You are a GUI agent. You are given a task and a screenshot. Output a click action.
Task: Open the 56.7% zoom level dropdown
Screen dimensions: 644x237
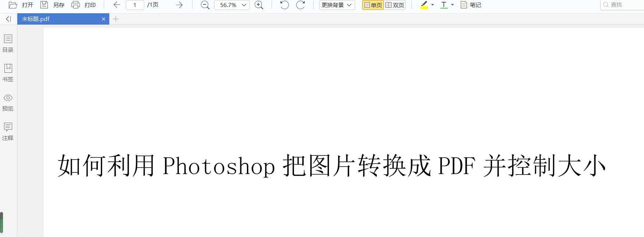pos(232,5)
